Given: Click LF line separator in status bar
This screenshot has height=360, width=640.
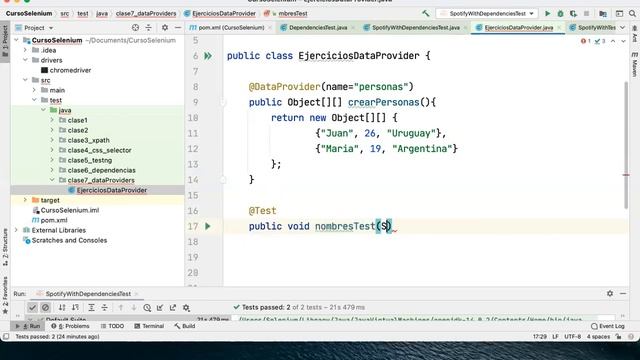Looking at the screenshot, I should point(555,336).
